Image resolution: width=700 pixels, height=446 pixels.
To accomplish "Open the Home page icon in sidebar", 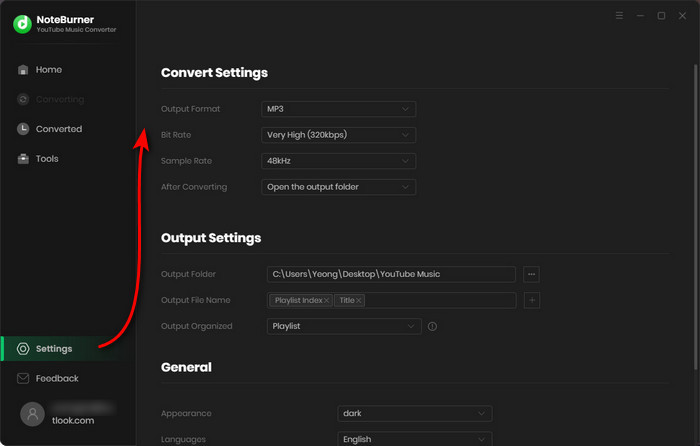I will click(x=23, y=70).
